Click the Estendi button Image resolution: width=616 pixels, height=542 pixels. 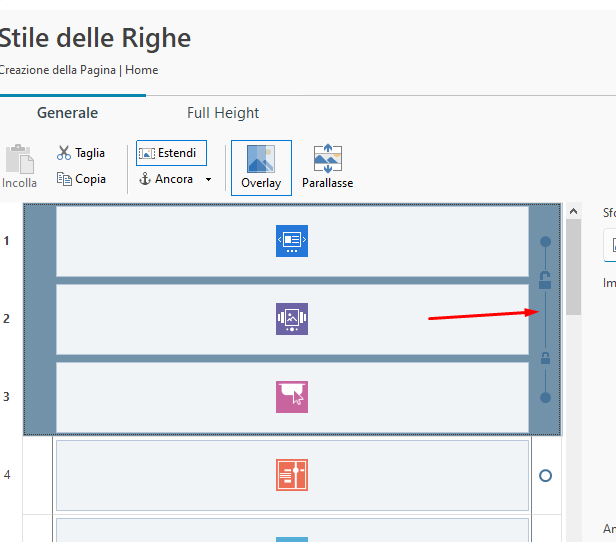[x=171, y=153]
